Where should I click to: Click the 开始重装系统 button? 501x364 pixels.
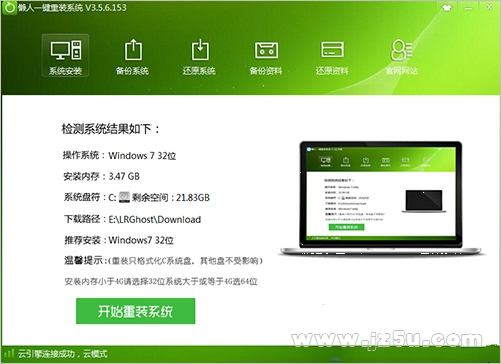coord(135,311)
